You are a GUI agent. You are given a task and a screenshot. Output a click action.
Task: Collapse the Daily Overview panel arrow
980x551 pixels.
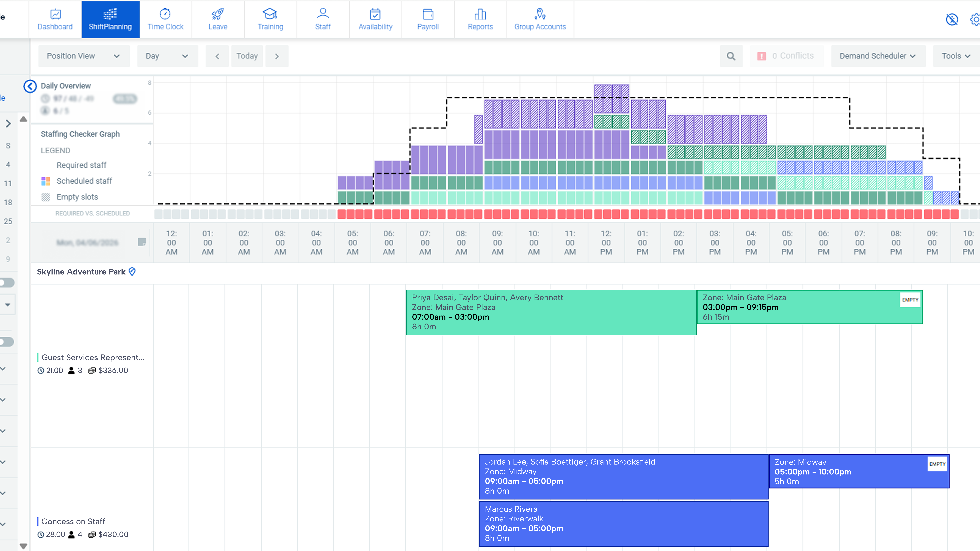(x=30, y=86)
